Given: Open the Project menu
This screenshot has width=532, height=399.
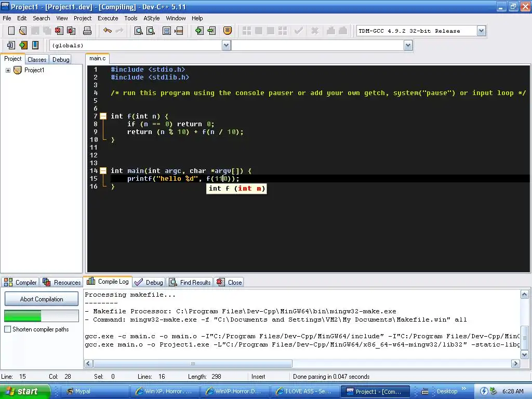Looking at the screenshot, I should pyautogui.click(x=83, y=18).
